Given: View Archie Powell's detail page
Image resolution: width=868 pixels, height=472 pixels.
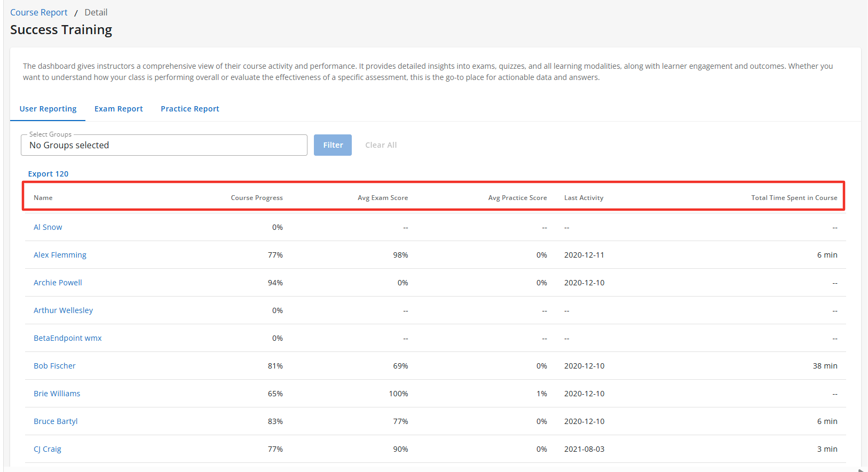Looking at the screenshot, I should [58, 283].
